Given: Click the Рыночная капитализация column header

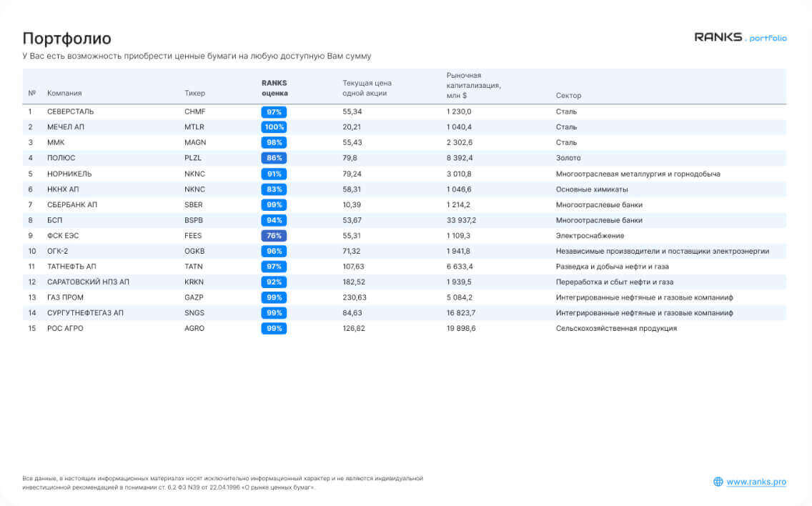Looking at the screenshot, I should click(473, 86).
